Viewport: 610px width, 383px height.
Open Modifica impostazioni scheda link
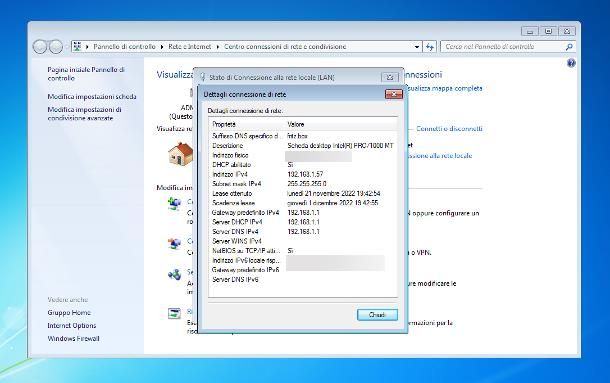click(x=92, y=97)
